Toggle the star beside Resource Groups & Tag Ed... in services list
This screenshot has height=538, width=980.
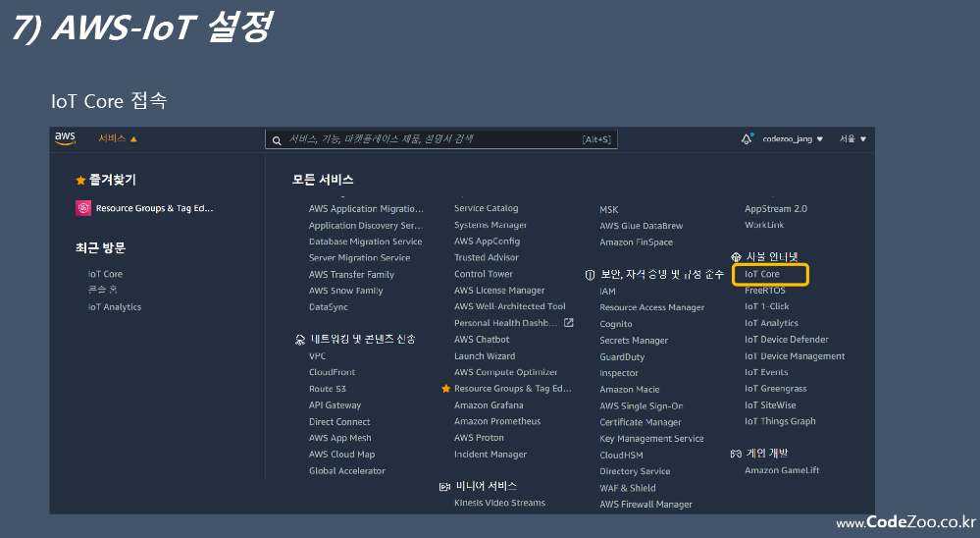click(x=445, y=389)
